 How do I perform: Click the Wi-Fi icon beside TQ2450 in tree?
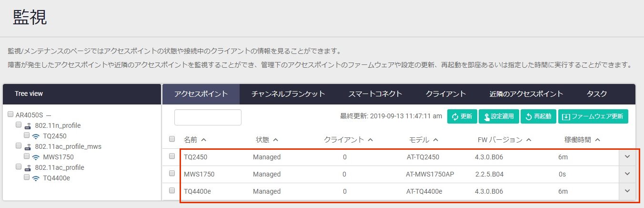click(36, 136)
